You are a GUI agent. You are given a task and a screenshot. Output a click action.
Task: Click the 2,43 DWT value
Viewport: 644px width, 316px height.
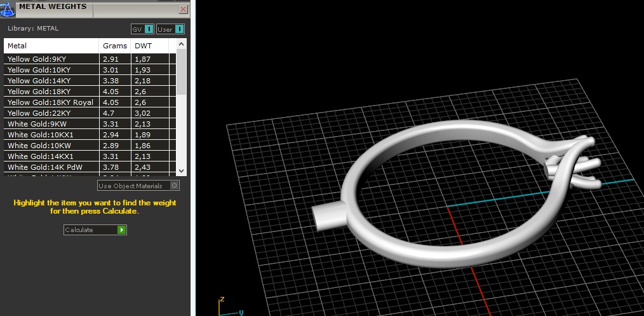click(x=142, y=167)
